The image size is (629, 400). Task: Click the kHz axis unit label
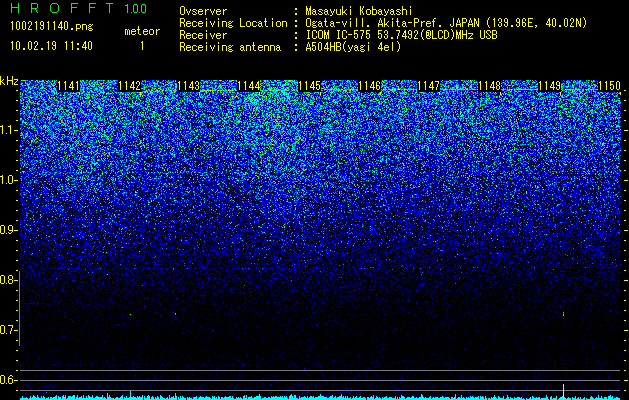(9, 81)
